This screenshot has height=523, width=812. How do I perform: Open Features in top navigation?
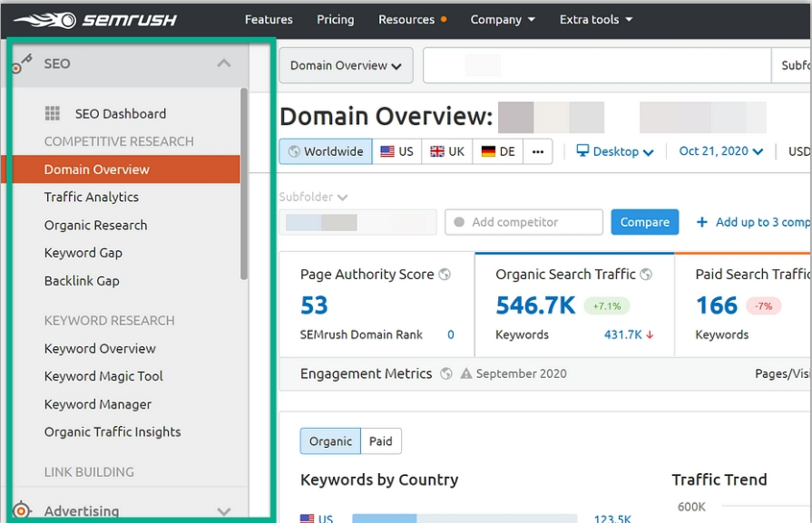[x=269, y=20]
